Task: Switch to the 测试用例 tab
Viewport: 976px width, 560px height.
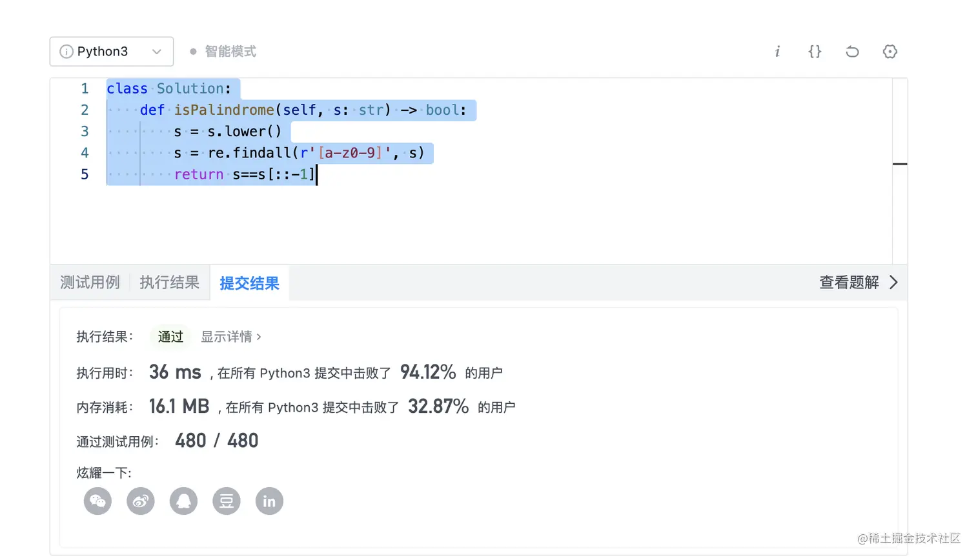Action: pos(90,283)
